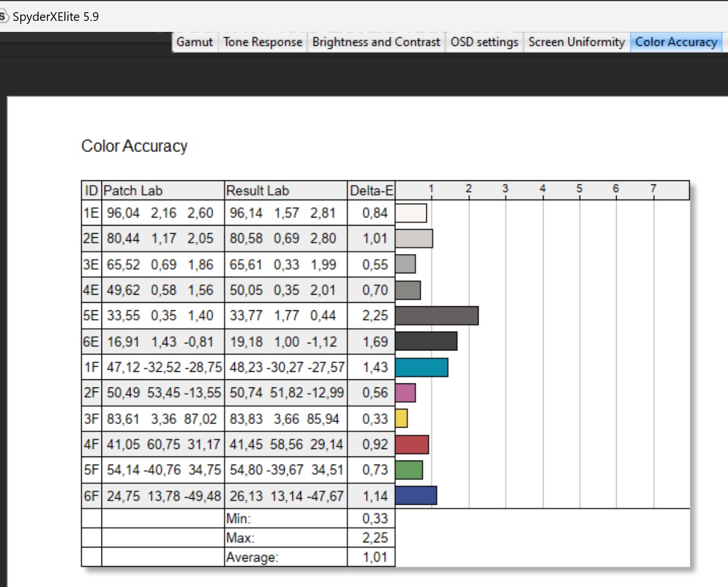The width and height of the screenshot is (728, 587).
Task: Click the cyan 1F patch bar
Action: coord(422,367)
